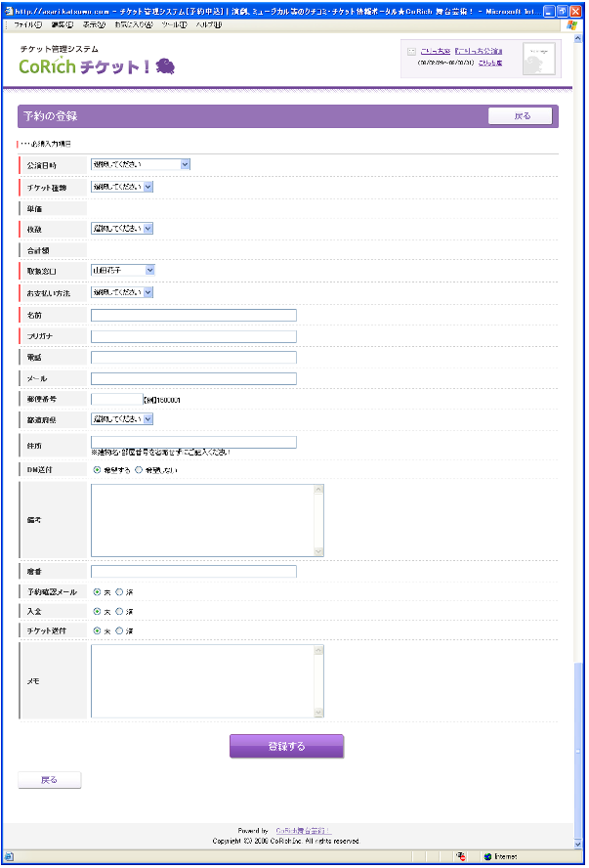Click the purple 登録する button

(x=286, y=746)
